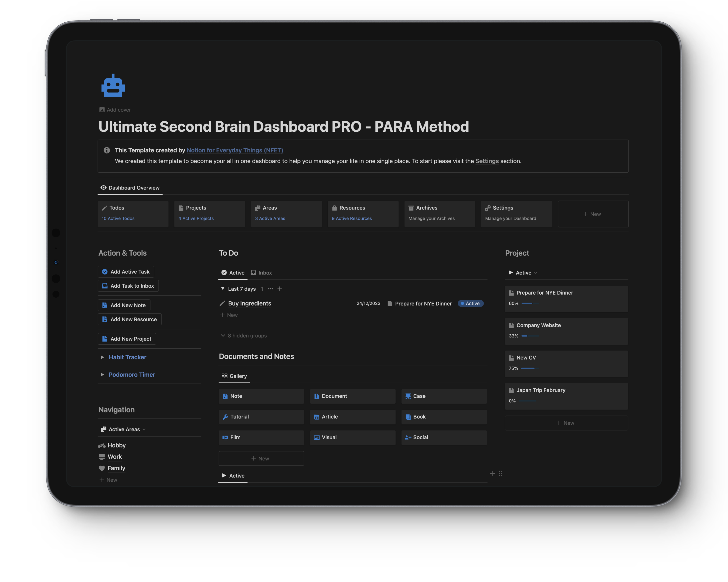Open the Japan Trip February project card

tap(566, 397)
